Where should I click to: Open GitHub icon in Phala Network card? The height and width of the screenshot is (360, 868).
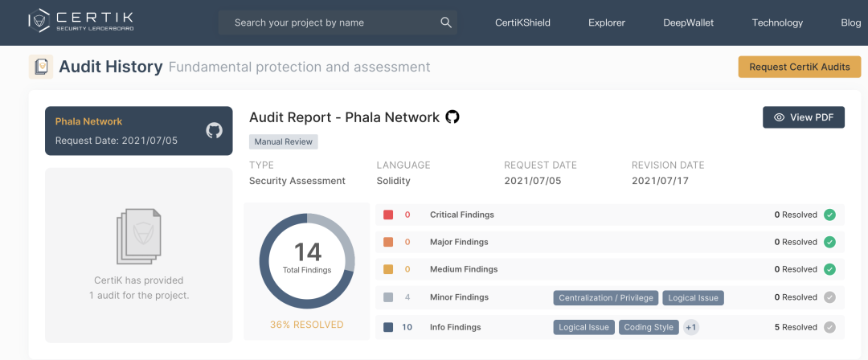(214, 130)
